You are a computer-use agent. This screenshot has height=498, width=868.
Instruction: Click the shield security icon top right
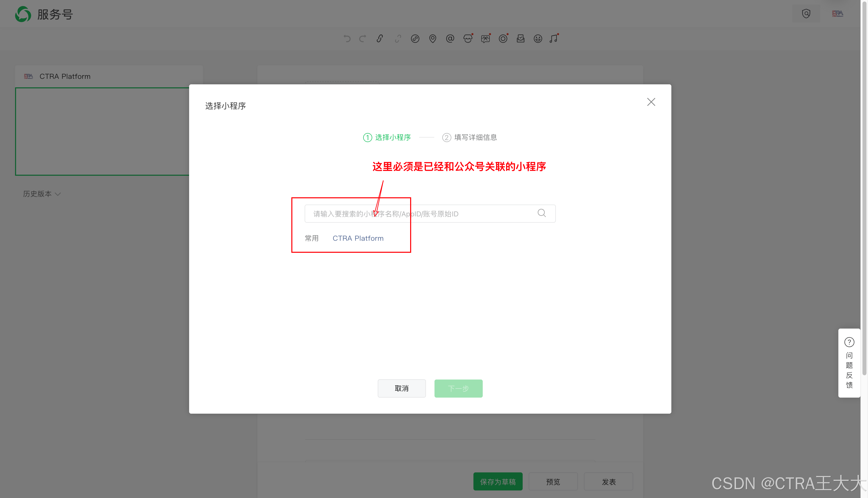(806, 14)
